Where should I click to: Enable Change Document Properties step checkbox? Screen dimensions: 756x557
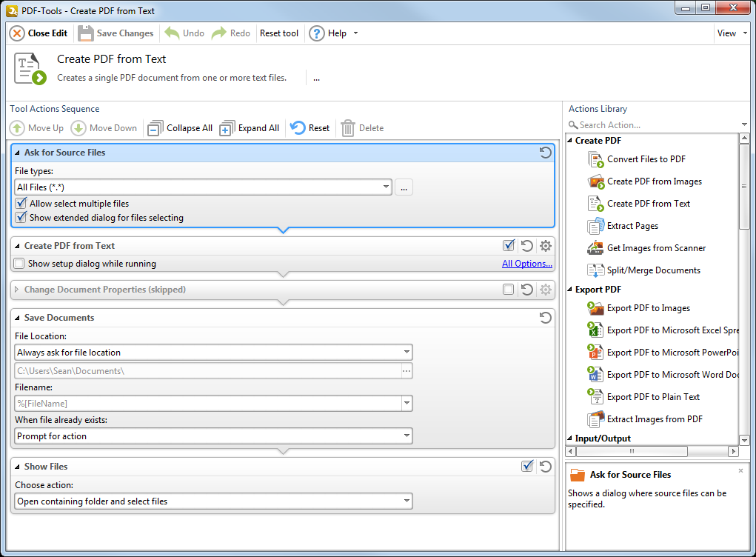point(508,290)
